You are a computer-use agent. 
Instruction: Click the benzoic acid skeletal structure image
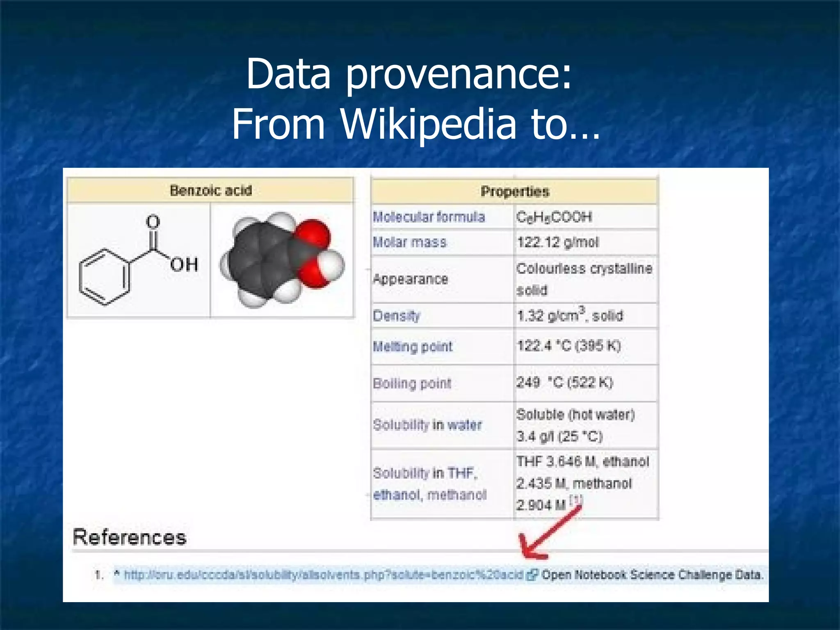coord(139,260)
